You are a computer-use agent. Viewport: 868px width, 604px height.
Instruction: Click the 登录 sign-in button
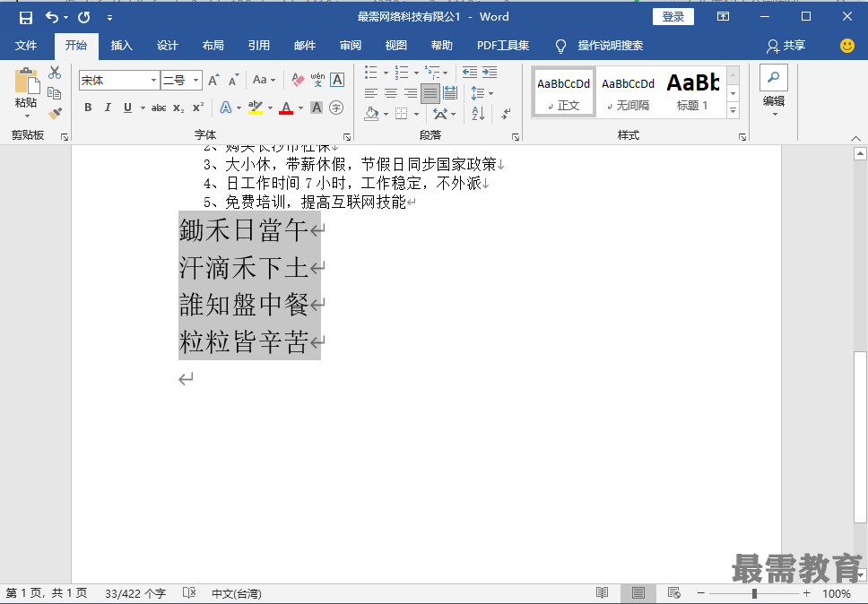pos(673,17)
